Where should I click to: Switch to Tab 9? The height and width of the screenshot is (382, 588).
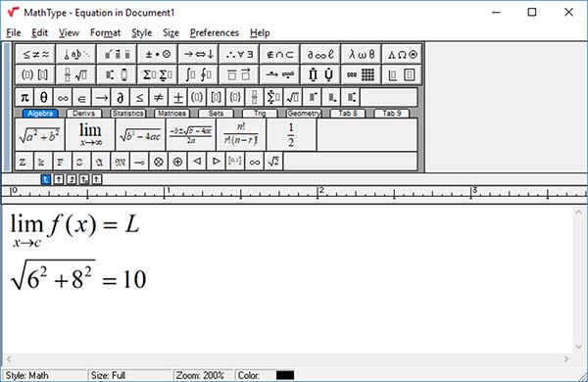pos(392,114)
